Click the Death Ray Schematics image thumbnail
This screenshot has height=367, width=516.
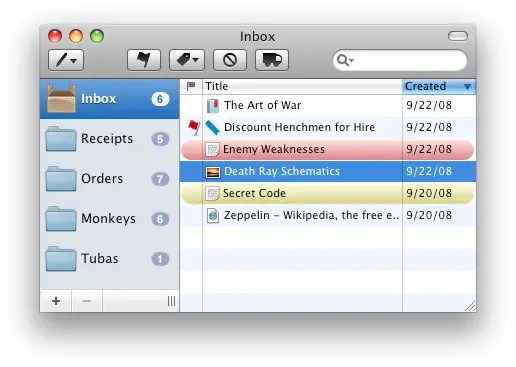[213, 172]
